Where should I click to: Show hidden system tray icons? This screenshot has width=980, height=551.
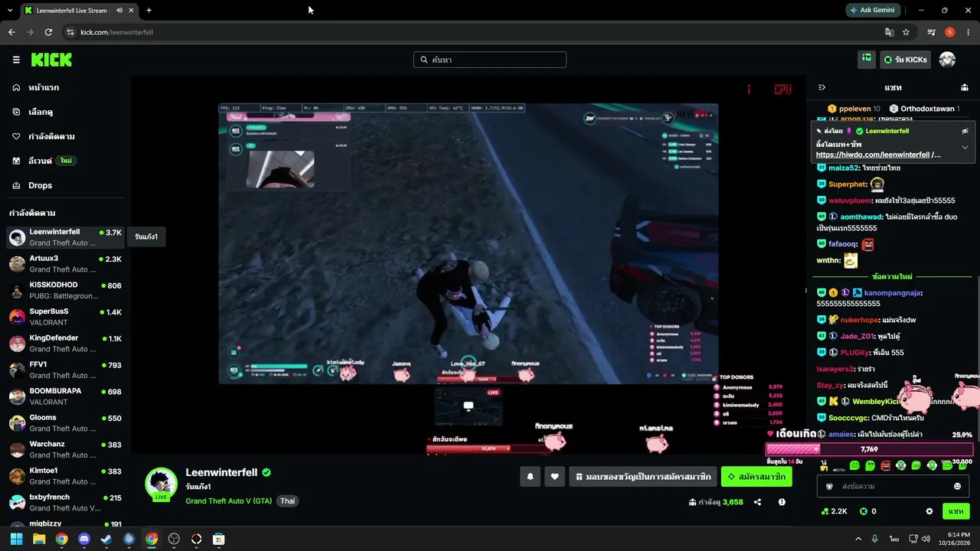[x=857, y=539]
